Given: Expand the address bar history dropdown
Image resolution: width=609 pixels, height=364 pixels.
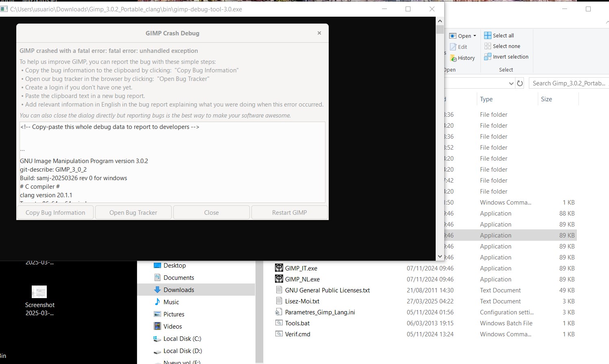Looking at the screenshot, I should pos(511,83).
